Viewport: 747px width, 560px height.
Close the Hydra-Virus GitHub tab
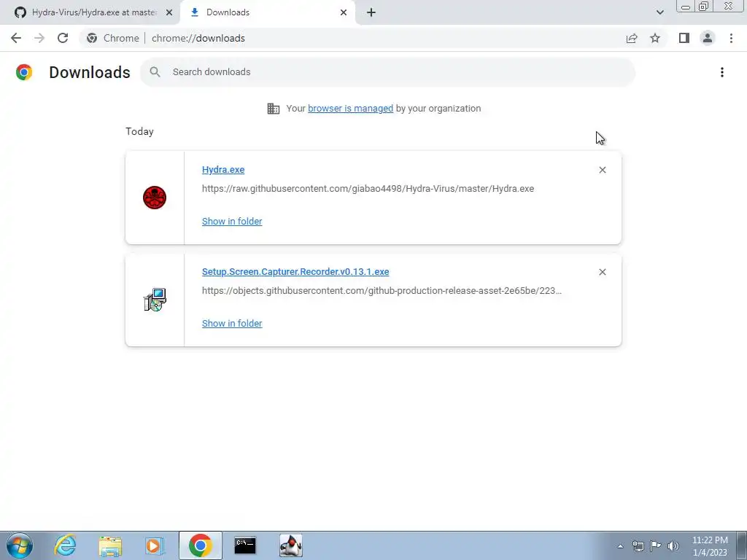tap(169, 12)
